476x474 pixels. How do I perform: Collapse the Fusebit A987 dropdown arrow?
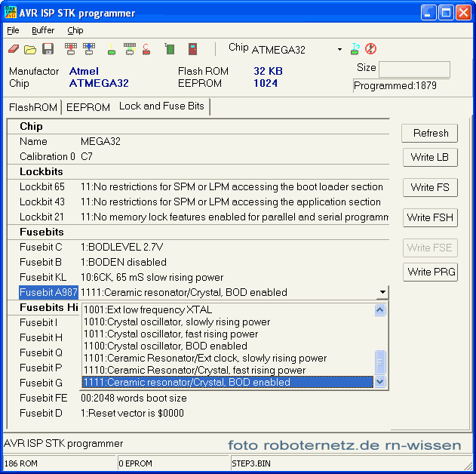pyautogui.click(x=382, y=293)
